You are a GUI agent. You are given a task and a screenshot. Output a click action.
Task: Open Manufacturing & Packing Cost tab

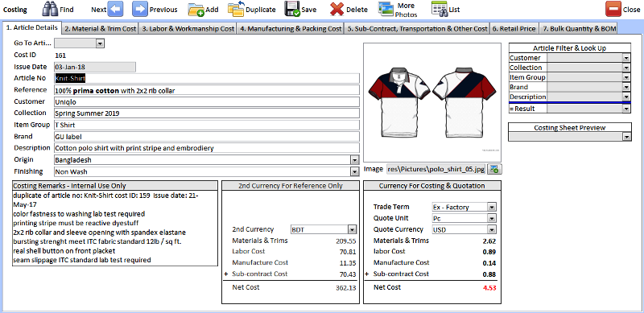pos(290,29)
